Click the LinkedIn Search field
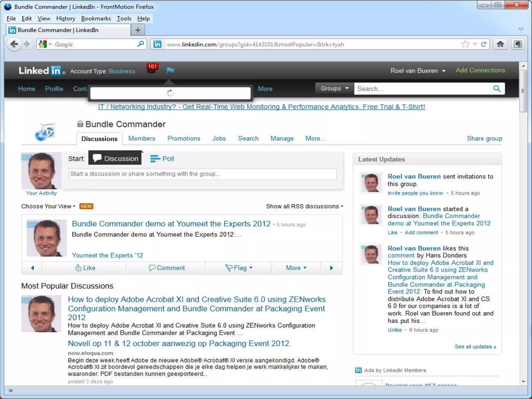The image size is (532, 399). click(x=423, y=89)
